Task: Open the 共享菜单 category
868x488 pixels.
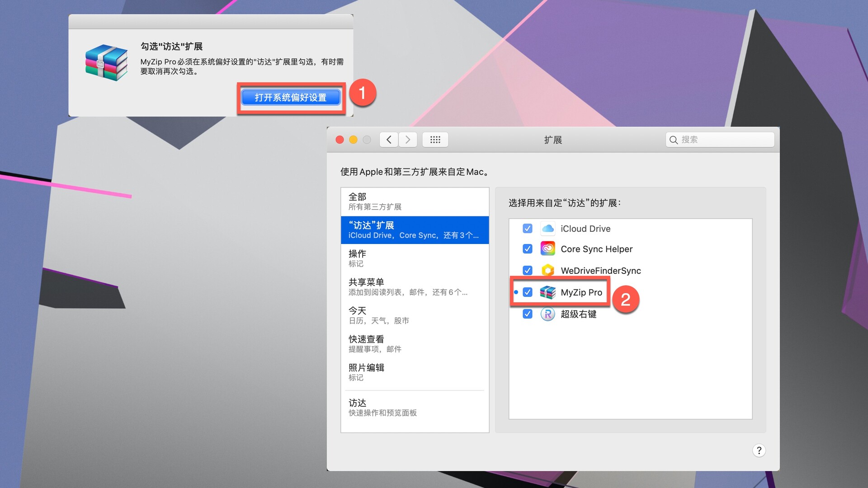Action: [x=415, y=287]
